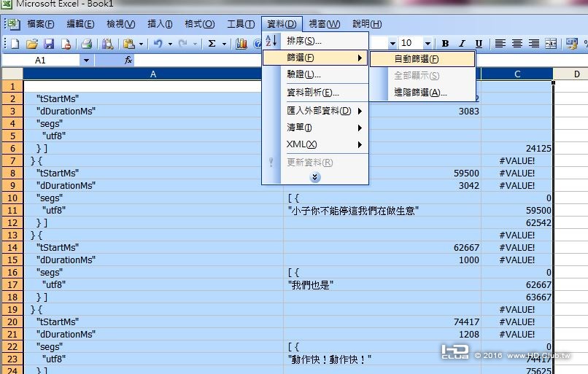Open the 視窗(W) menu
Image resolution: width=588 pixels, height=374 pixels.
[x=325, y=24]
